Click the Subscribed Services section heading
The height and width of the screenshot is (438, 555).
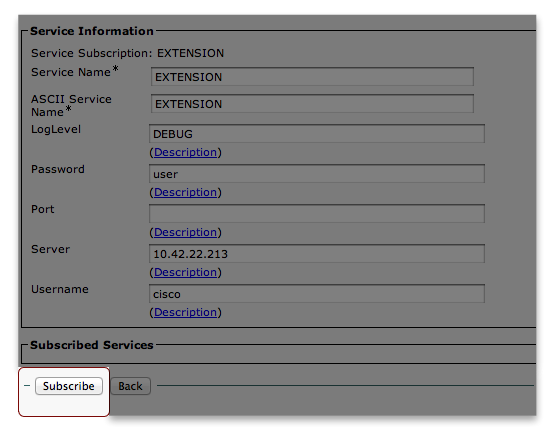pyautogui.click(x=92, y=345)
